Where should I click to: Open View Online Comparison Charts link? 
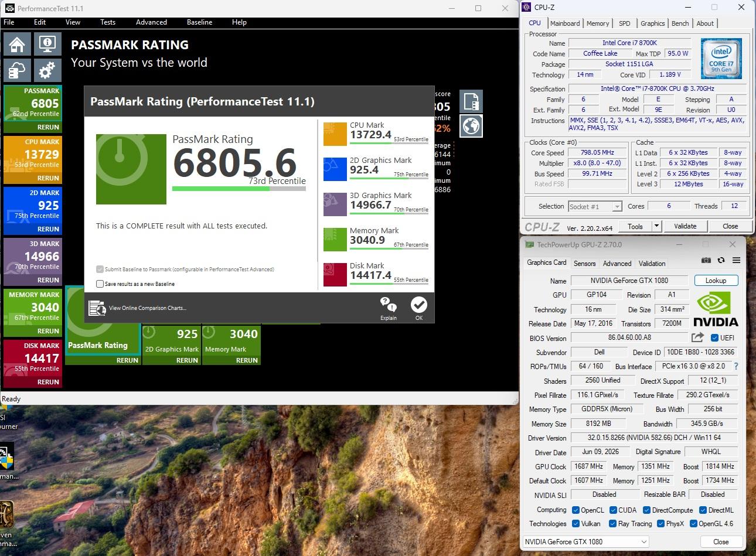(148, 308)
